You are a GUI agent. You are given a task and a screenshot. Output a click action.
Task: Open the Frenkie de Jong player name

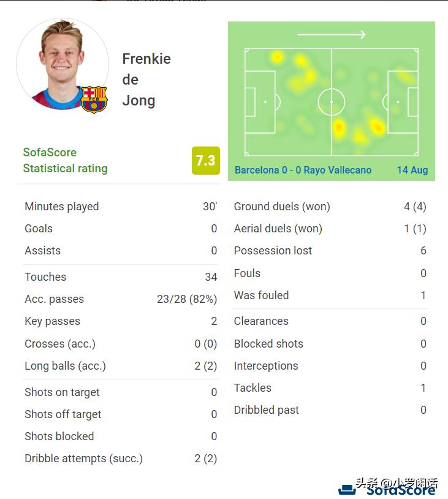pyautogui.click(x=146, y=80)
